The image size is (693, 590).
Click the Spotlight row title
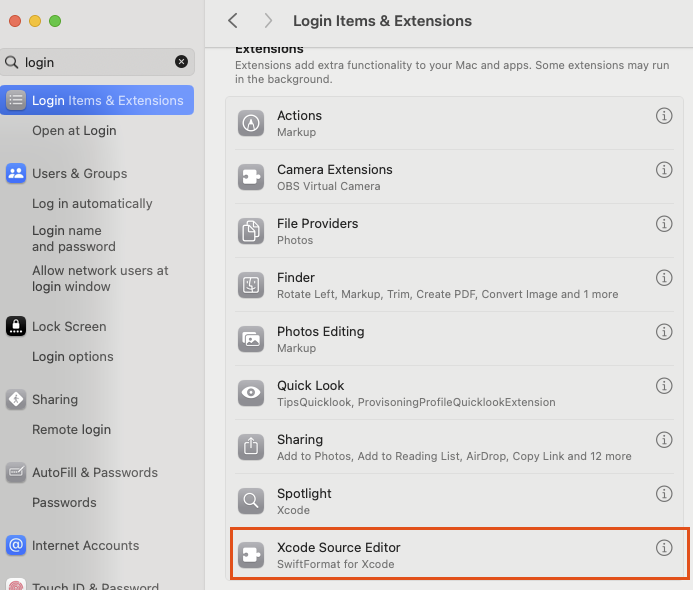pyautogui.click(x=305, y=493)
